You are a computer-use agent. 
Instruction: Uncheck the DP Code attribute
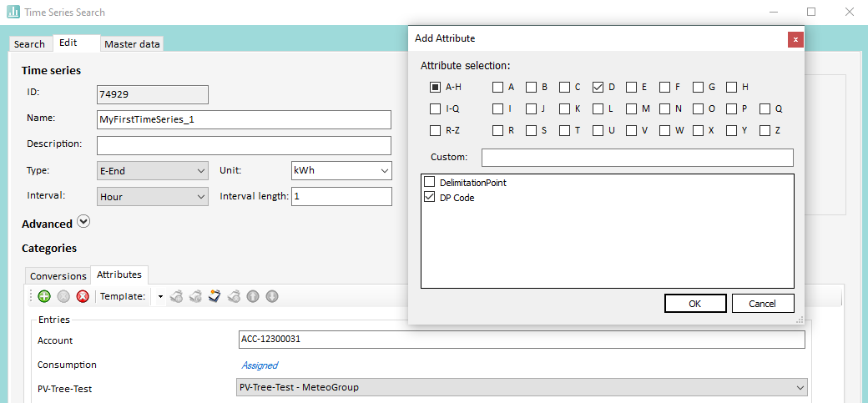430,197
